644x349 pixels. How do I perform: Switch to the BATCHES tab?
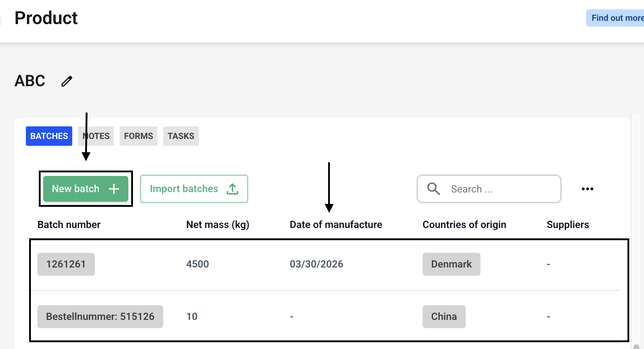pos(49,136)
